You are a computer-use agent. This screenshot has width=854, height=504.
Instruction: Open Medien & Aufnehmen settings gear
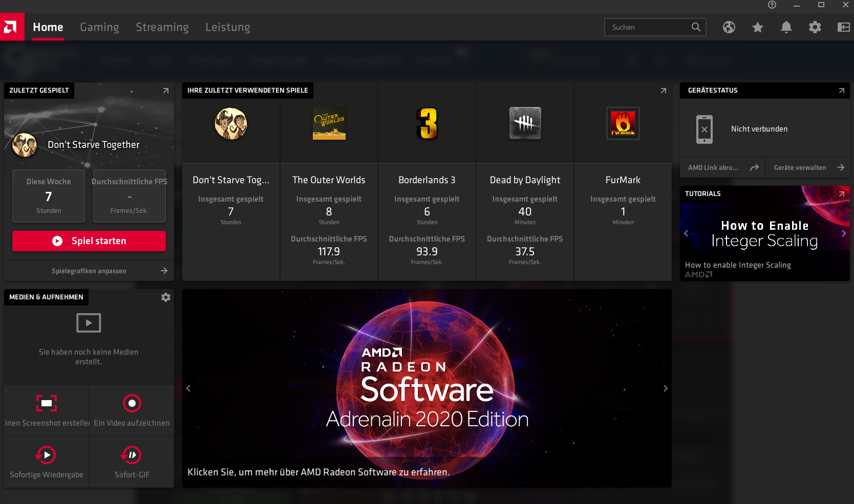coord(166,297)
